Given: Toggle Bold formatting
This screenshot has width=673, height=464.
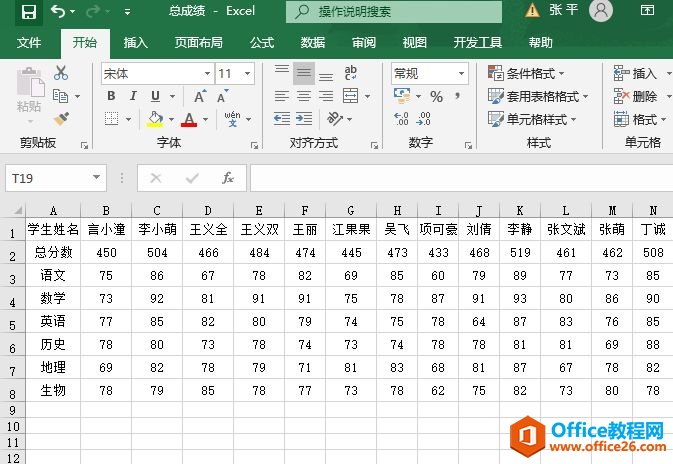Looking at the screenshot, I should (111, 96).
